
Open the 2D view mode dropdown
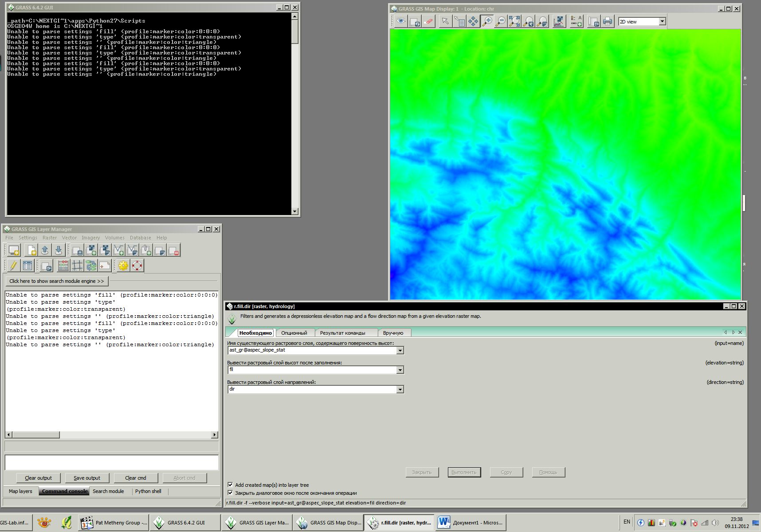tap(662, 22)
